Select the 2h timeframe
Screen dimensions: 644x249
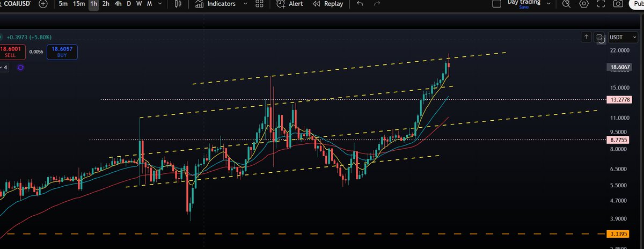click(x=106, y=4)
